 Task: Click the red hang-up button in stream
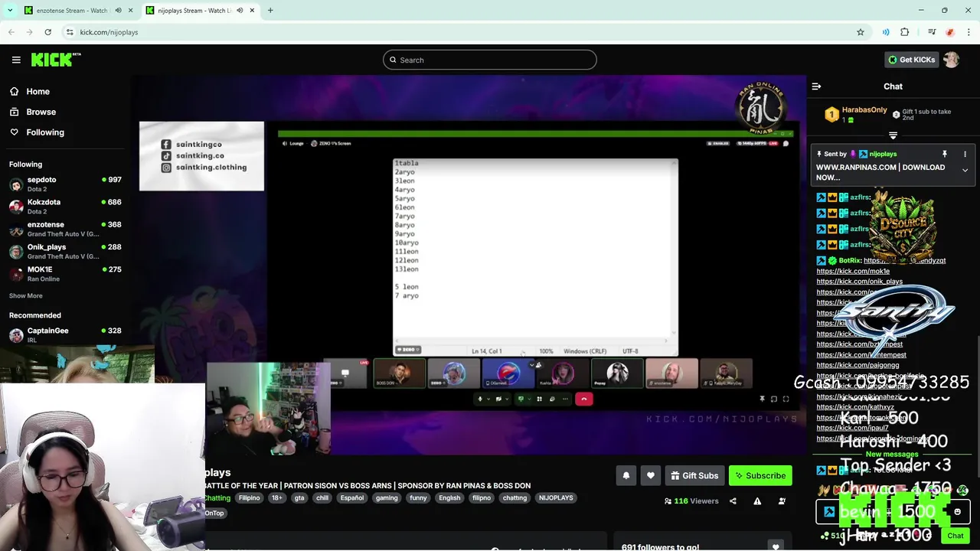(x=584, y=399)
